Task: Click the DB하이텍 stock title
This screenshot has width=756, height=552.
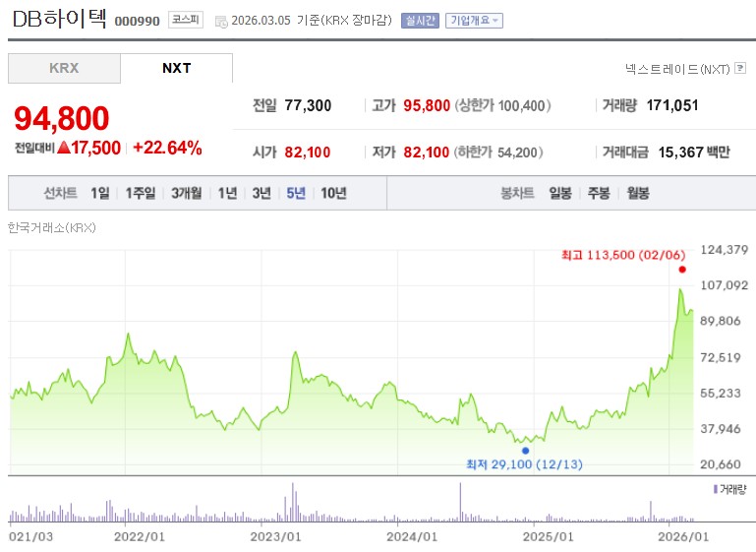Action: 59,19
